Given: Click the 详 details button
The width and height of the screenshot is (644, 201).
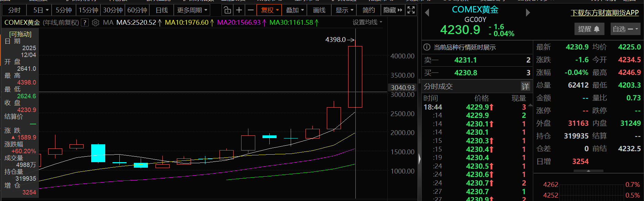Looking at the screenshot, I should [x=525, y=86].
